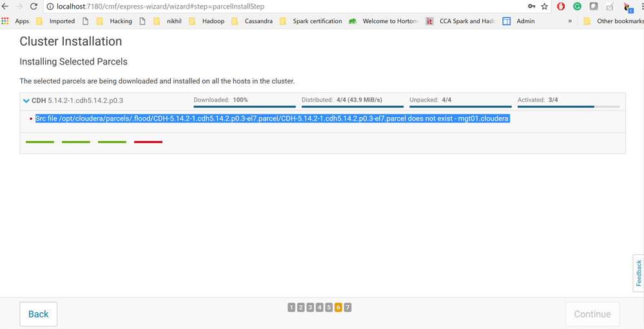The width and height of the screenshot is (644, 329).
Task: Click the Installing Selected Parcels subheading
Action: pyautogui.click(x=73, y=62)
